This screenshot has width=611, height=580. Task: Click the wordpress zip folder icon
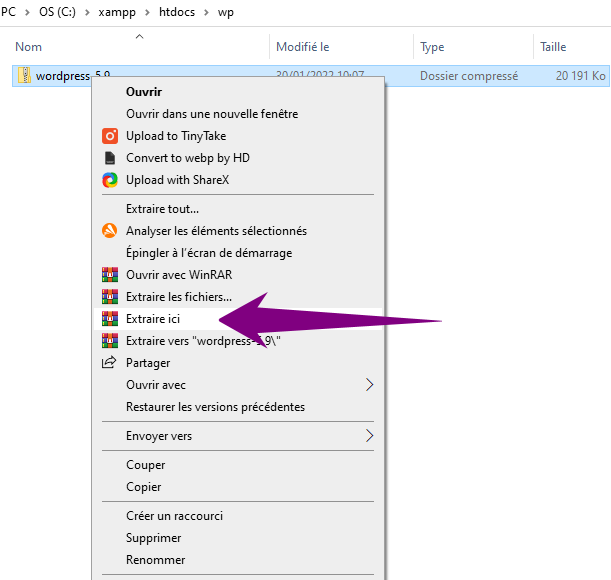pos(25,76)
